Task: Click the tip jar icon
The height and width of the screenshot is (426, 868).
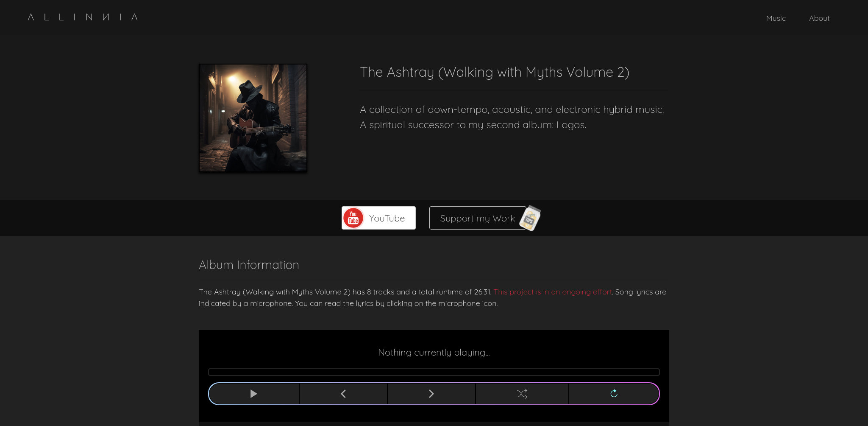Action: (530, 219)
